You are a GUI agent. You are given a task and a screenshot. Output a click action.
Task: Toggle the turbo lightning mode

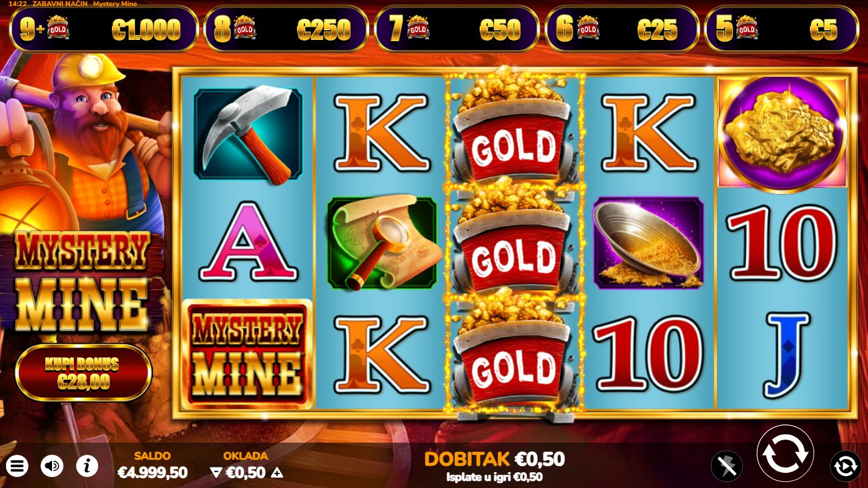726,466
